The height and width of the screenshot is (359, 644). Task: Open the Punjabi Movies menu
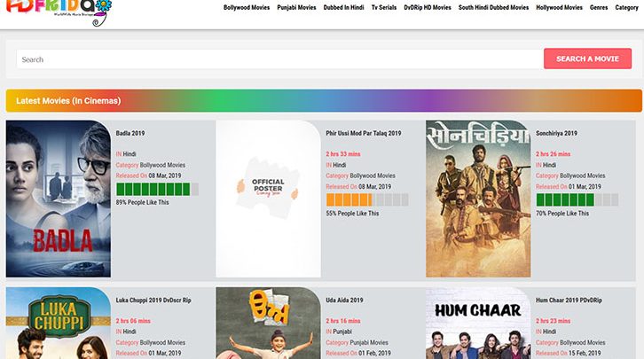coord(296,7)
